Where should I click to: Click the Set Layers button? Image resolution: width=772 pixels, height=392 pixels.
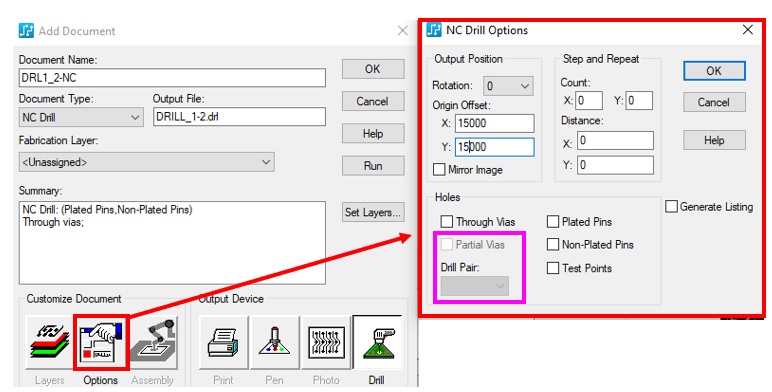click(x=373, y=212)
